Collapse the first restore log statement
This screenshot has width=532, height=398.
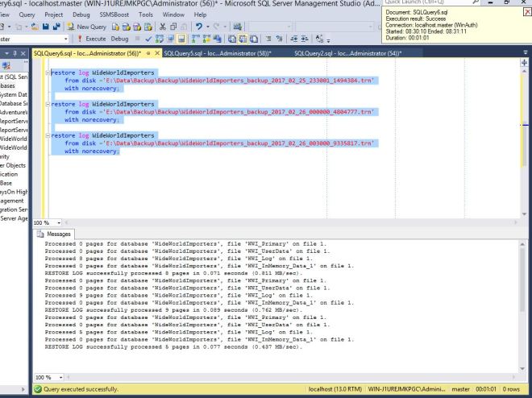[47, 73]
